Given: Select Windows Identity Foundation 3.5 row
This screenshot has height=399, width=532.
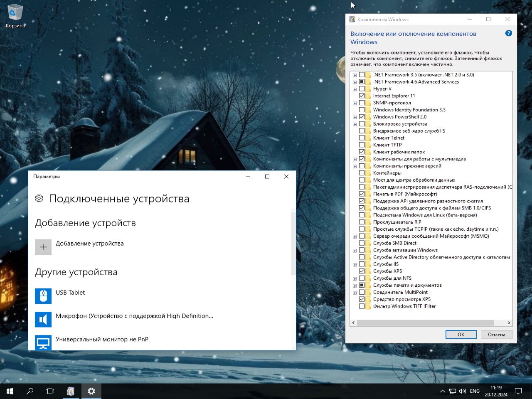Looking at the screenshot, I should [x=409, y=110].
